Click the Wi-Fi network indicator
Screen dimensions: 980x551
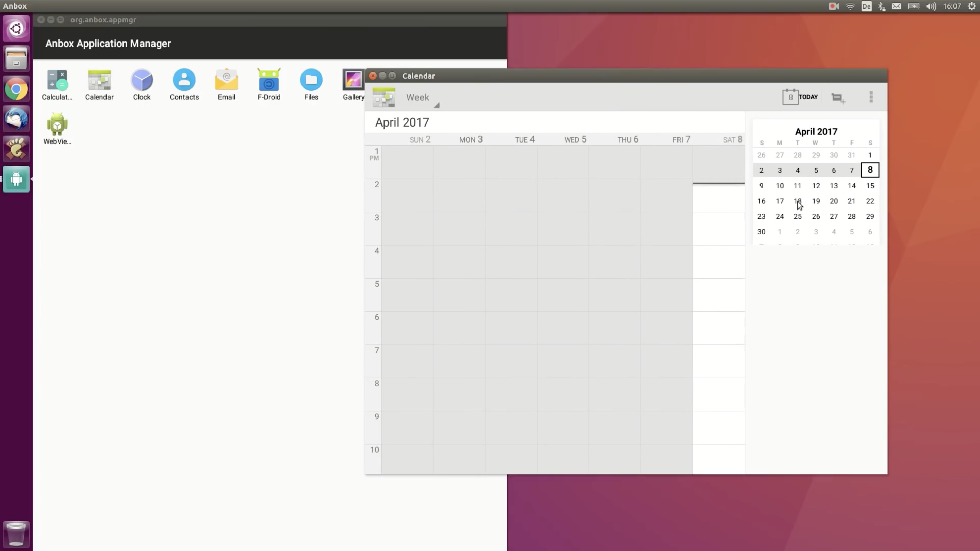(x=850, y=6)
